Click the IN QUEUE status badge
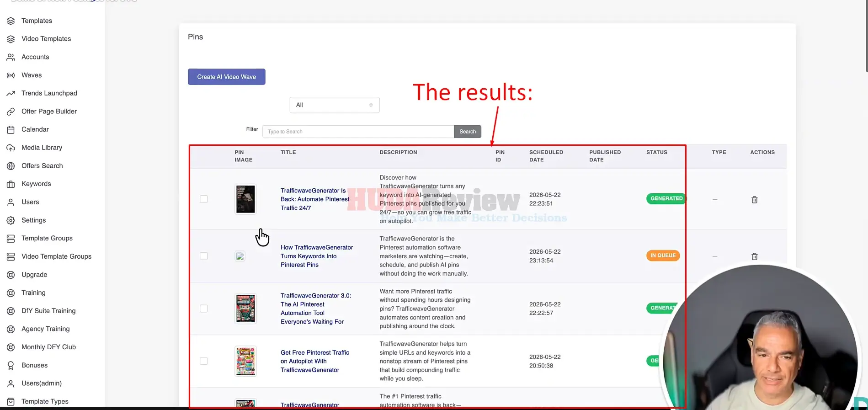The height and width of the screenshot is (410, 868). [663, 256]
